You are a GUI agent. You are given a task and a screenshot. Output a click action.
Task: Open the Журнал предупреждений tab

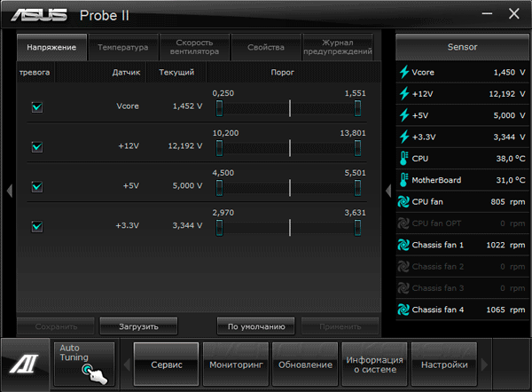[338, 47]
